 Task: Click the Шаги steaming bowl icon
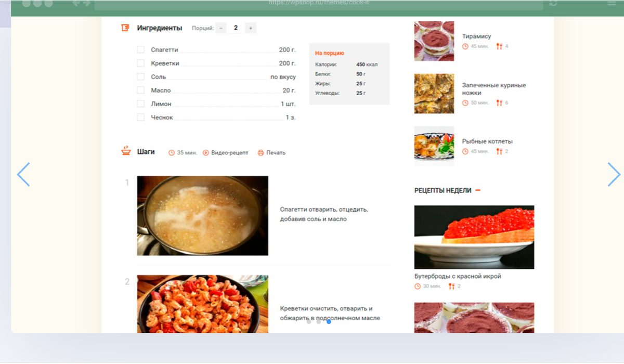click(126, 151)
